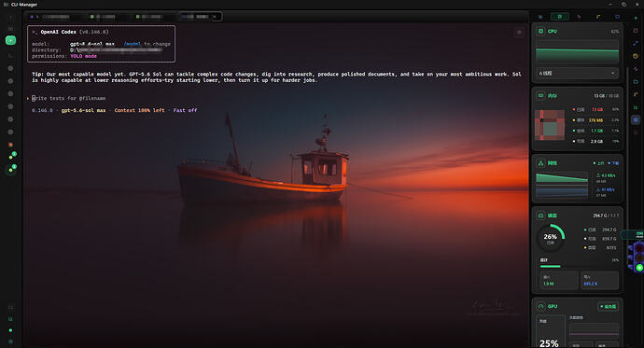
Task: Click the disk usage progress bar
Action: [x=579, y=266]
